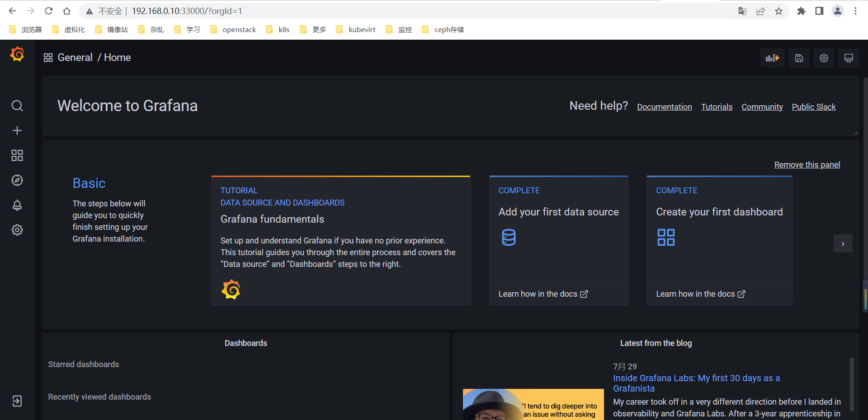Click the Add panel toolbar icon
Viewport: 868px width, 420px height.
[772, 58]
